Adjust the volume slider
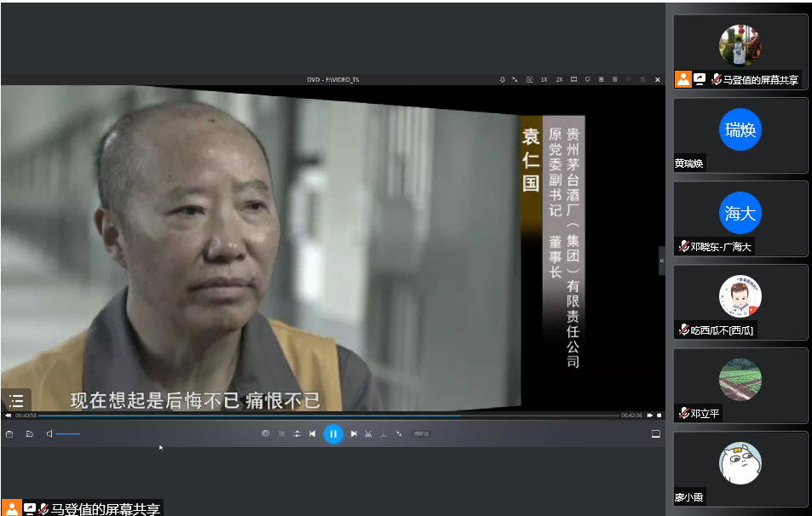This screenshot has width=812, height=516. [x=68, y=433]
